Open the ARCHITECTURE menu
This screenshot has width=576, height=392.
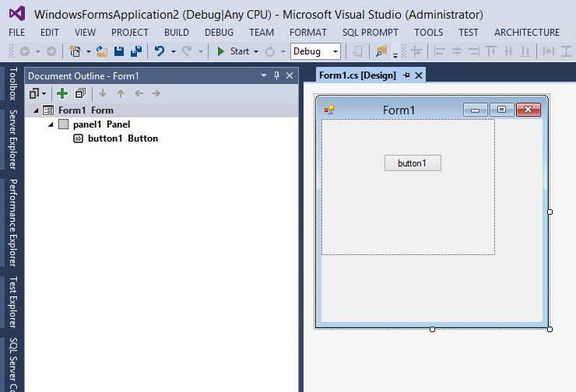527,33
